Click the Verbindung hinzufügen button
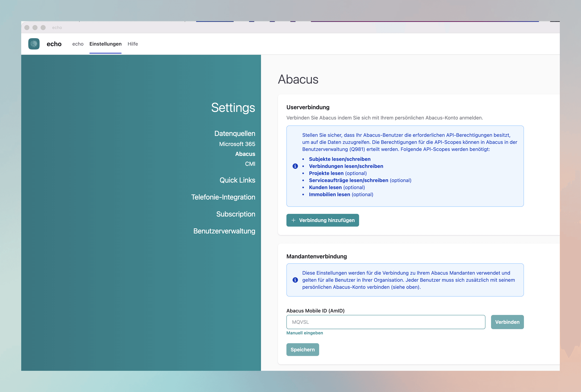The height and width of the screenshot is (392, 581). click(323, 220)
